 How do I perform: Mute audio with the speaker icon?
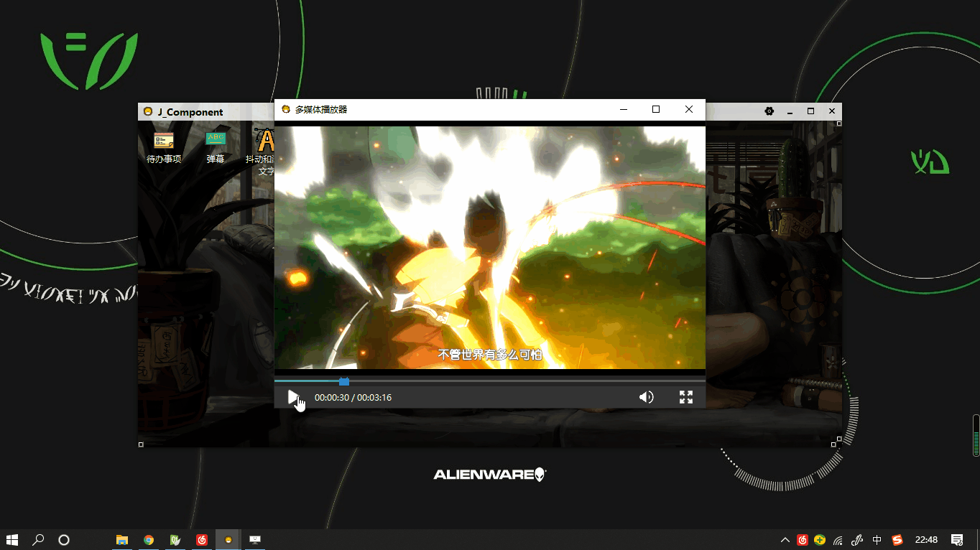(647, 397)
